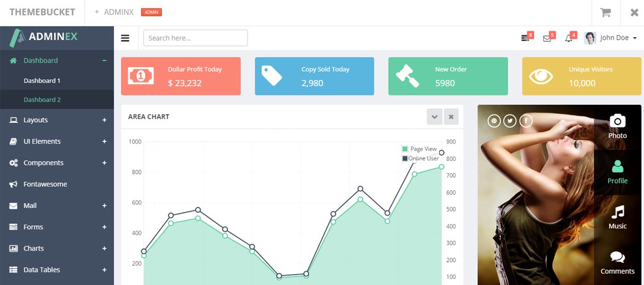Expand the UI Elements sidebar menu
This screenshot has width=644, height=285.
pos(57,141)
